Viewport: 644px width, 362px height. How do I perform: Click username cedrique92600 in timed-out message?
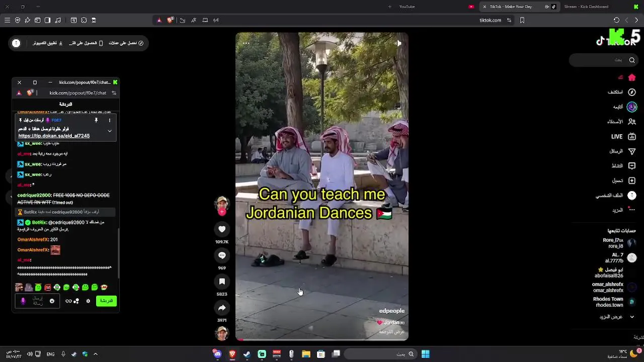[34, 195]
